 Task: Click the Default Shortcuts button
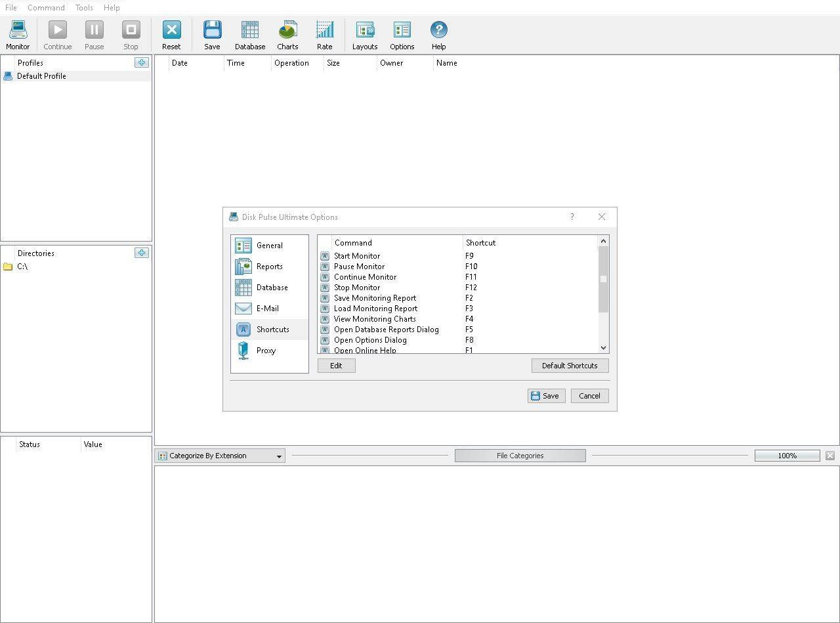click(x=570, y=366)
